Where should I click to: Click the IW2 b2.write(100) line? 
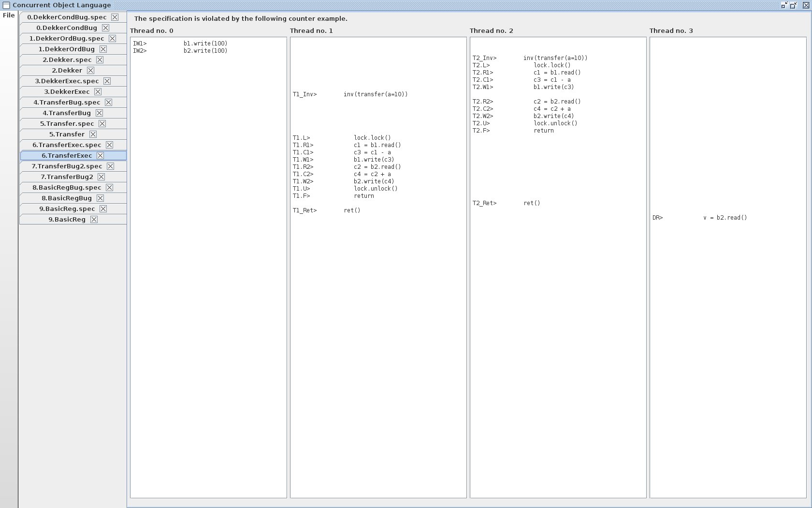click(180, 51)
